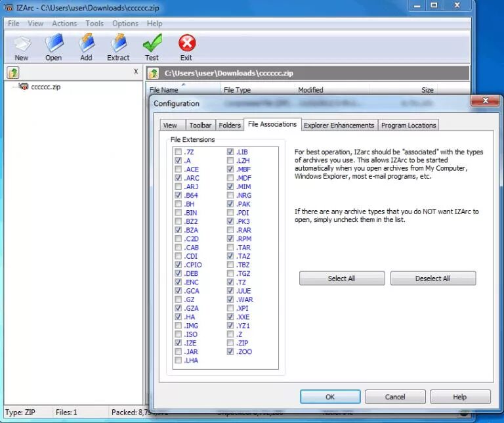This screenshot has width=504, height=423.
Task: Enable the .BZ2 extension checkbox
Action: click(178, 221)
